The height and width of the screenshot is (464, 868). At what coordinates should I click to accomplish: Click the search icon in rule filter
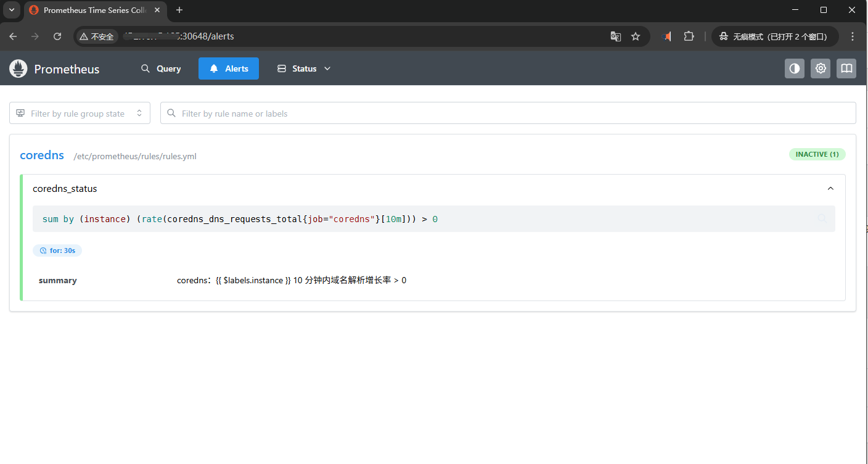(171, 114)
